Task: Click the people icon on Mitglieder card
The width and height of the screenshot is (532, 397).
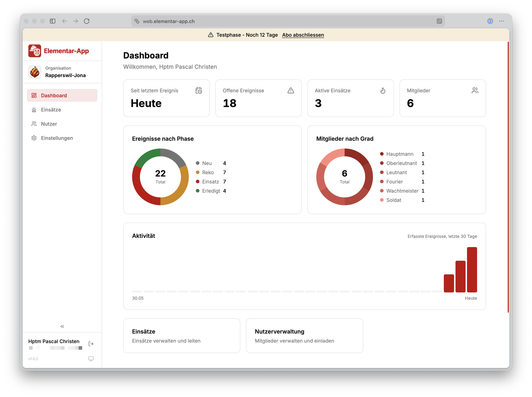Action: [475, 91]
